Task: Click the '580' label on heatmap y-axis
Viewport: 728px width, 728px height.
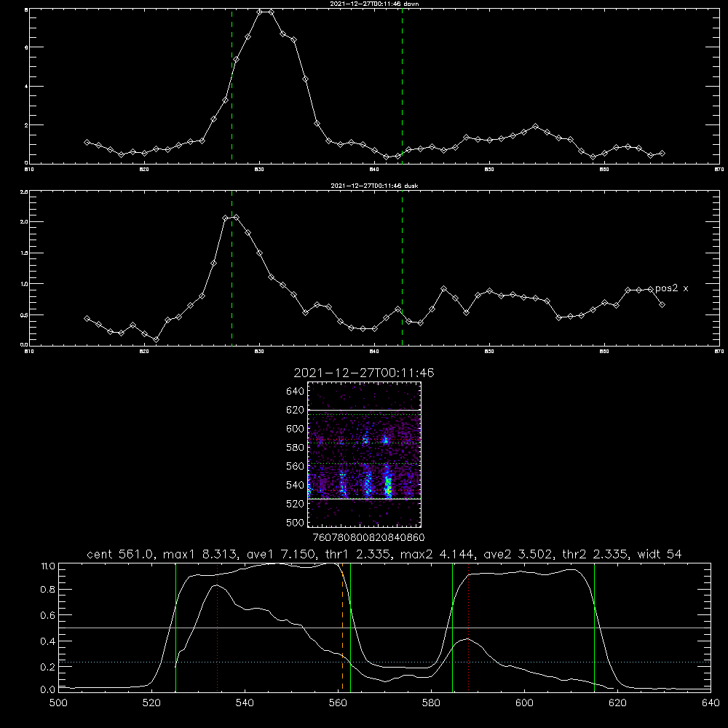Action: click(296, 447)
